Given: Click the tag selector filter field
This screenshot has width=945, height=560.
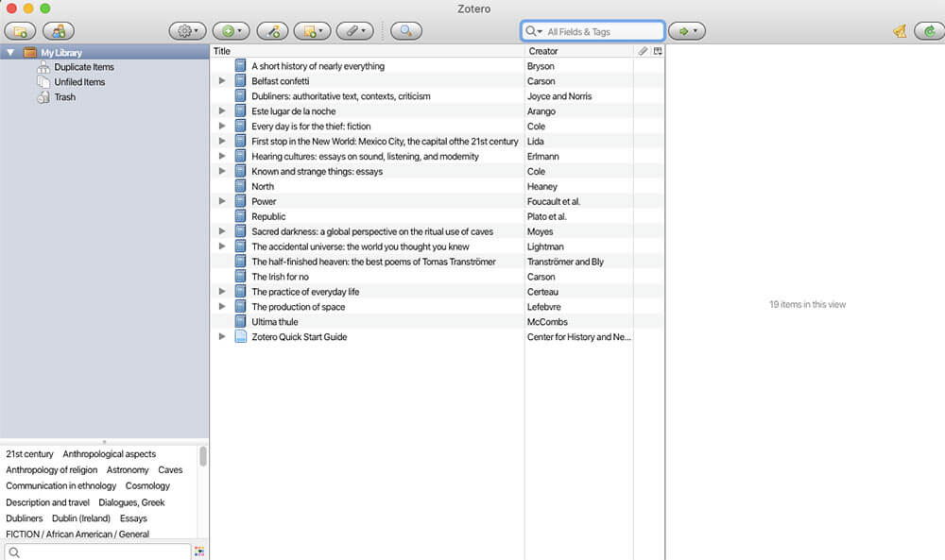Looking at the screenshot, I should pyautogui.click(x=97, y=552).
